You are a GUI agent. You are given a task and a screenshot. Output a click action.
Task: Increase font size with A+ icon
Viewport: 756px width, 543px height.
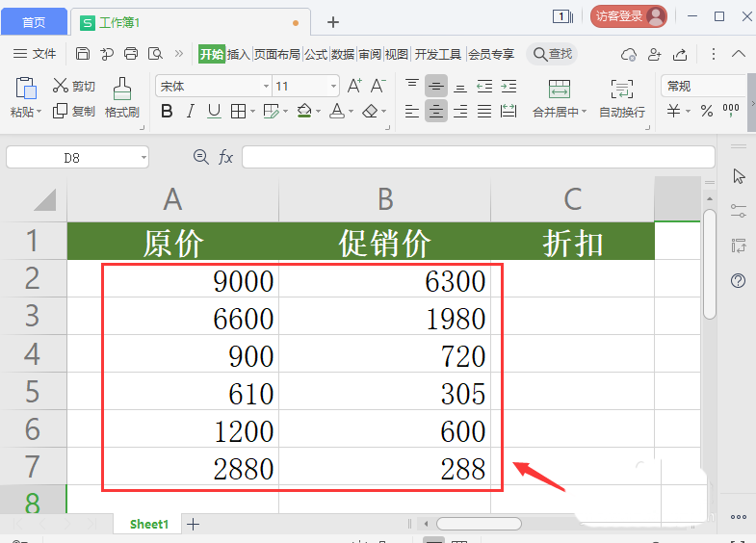[354, 86]
